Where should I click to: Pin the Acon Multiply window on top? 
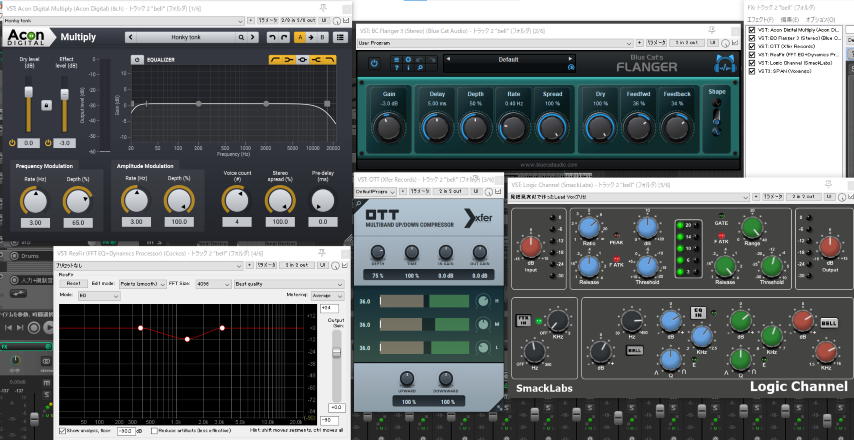[324, 8]
